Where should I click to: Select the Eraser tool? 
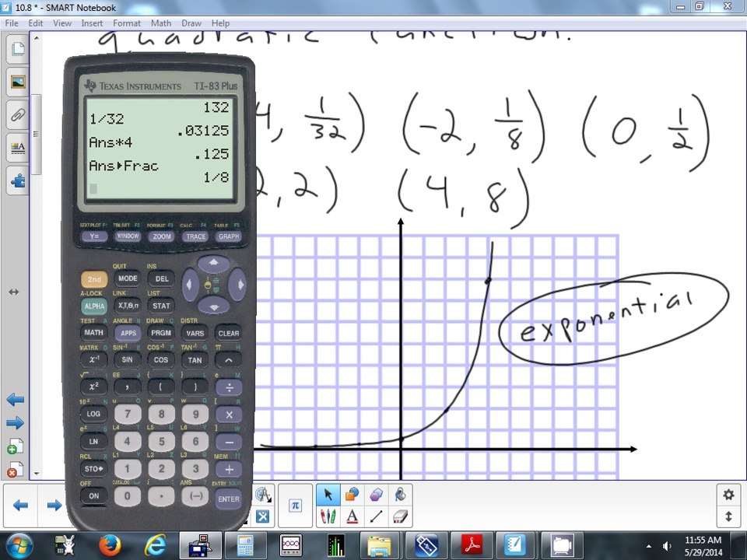[400, 516]
